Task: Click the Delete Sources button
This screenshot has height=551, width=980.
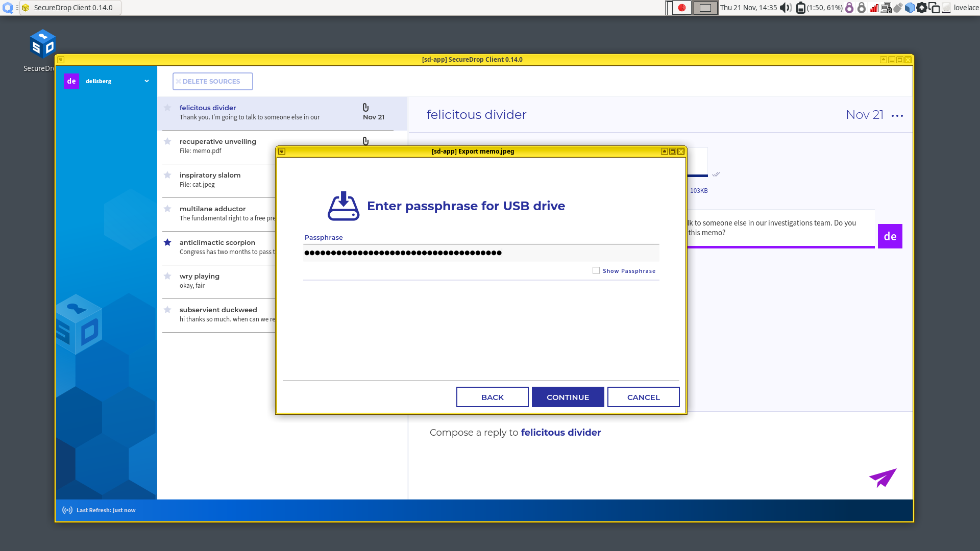Action: tap(212, 81)
